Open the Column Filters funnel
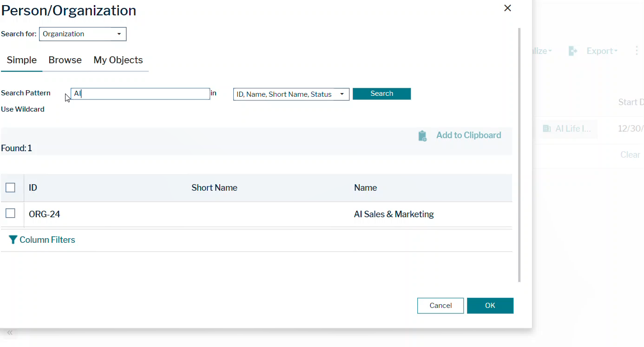 click(x=13, y=240)
